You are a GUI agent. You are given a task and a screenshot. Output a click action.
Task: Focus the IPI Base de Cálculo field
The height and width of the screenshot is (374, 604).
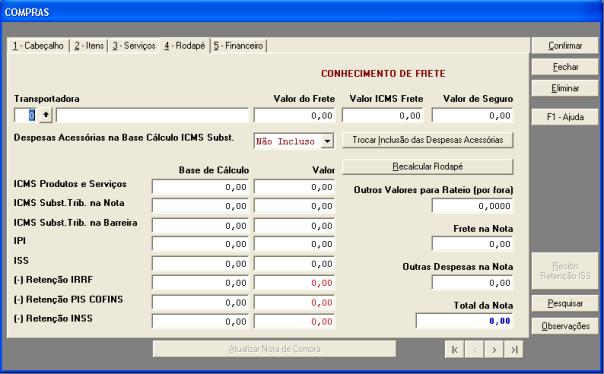click(200, 244)
